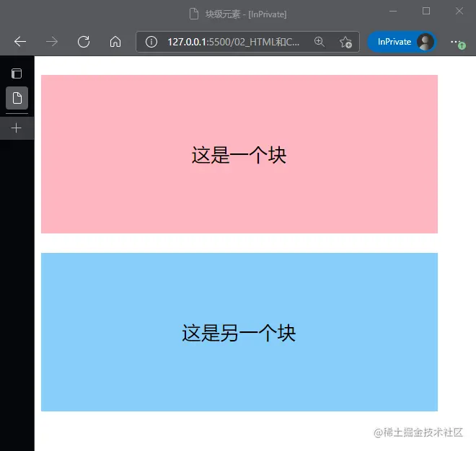Maximize the browser window

point(426,12)
